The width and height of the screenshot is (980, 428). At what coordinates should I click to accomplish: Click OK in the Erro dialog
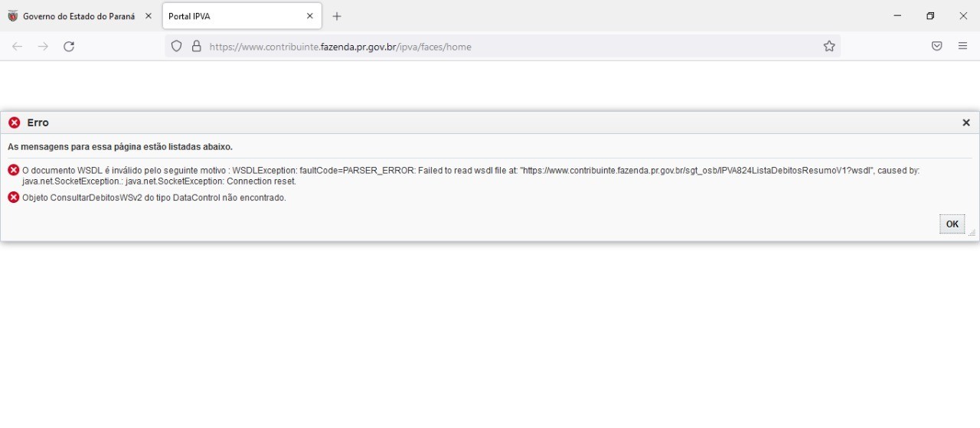tap(952, 224)
